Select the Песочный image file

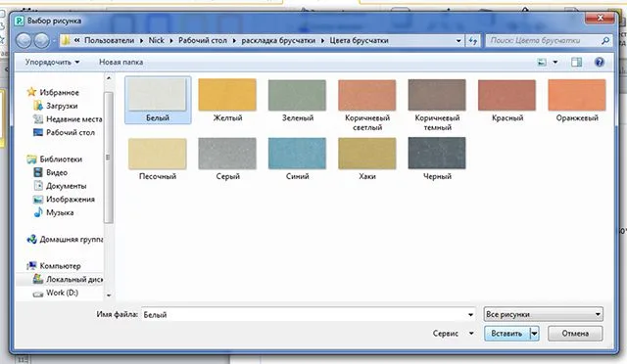click(158, 159)
